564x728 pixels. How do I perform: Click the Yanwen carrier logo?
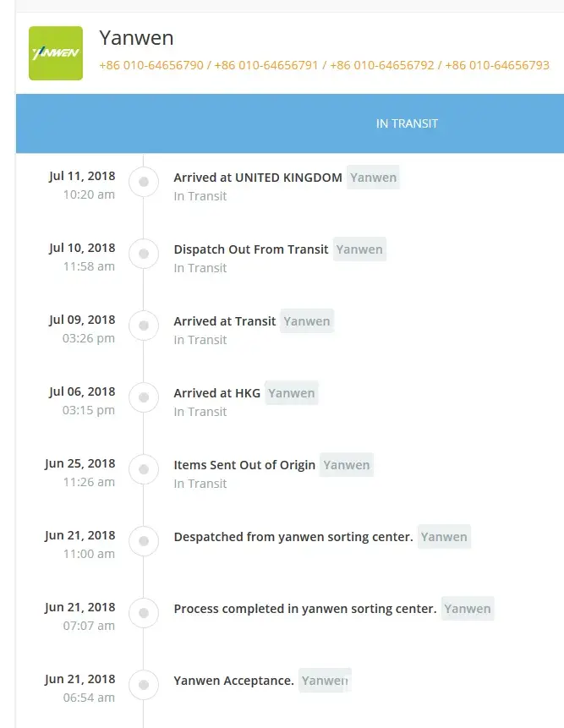click(56, 53)
